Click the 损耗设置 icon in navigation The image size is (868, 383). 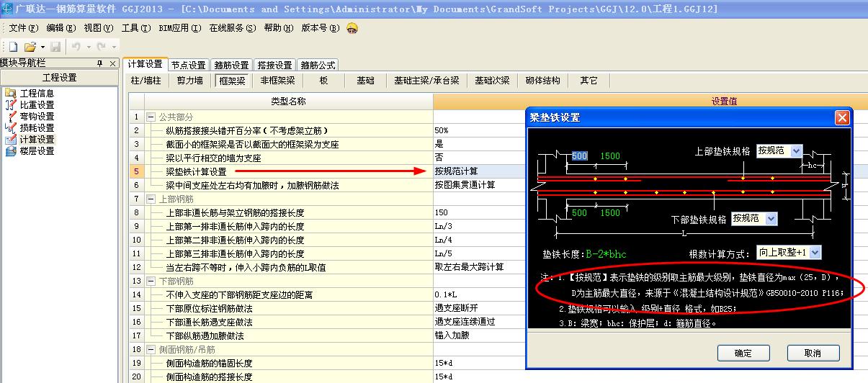pyautogui.click(x=10, y=127)
